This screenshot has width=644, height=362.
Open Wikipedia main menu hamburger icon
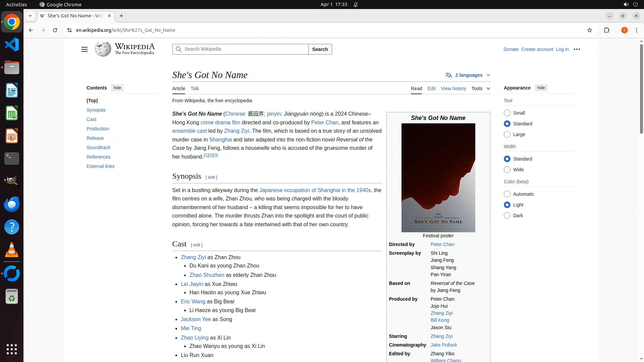(84, 49)
